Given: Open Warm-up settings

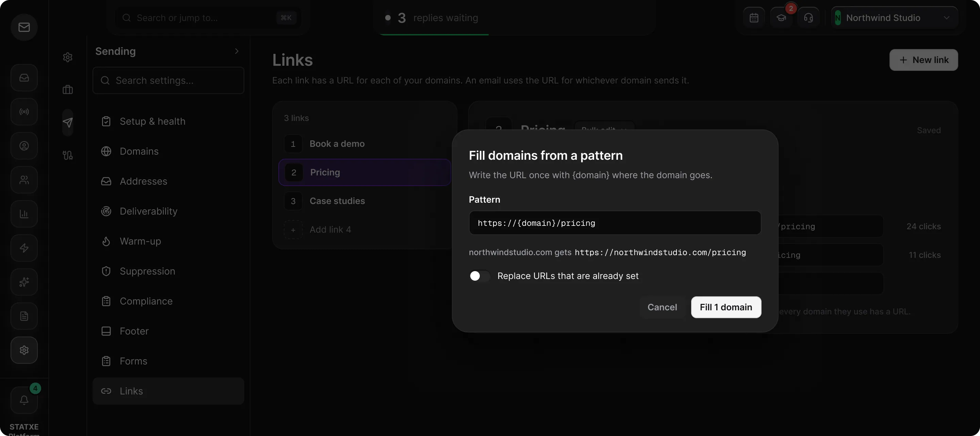Looking at the screenshot, I should [x=168, y=242].
